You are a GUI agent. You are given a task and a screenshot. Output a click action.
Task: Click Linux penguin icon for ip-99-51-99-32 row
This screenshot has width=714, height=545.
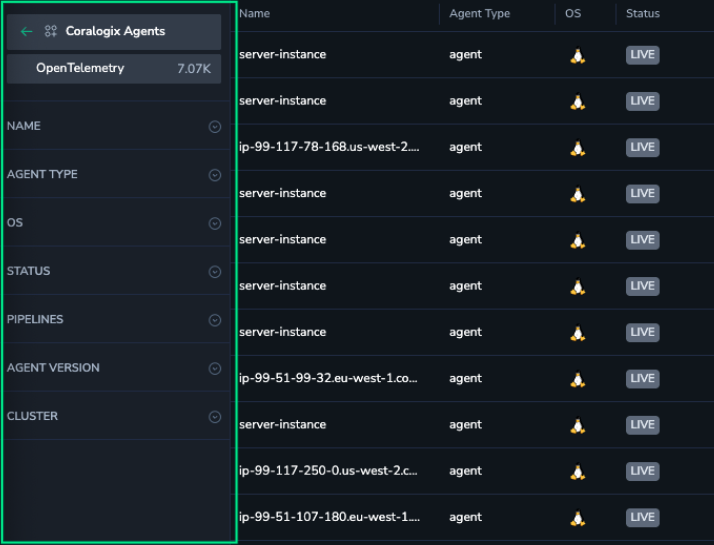coord(577,379)
